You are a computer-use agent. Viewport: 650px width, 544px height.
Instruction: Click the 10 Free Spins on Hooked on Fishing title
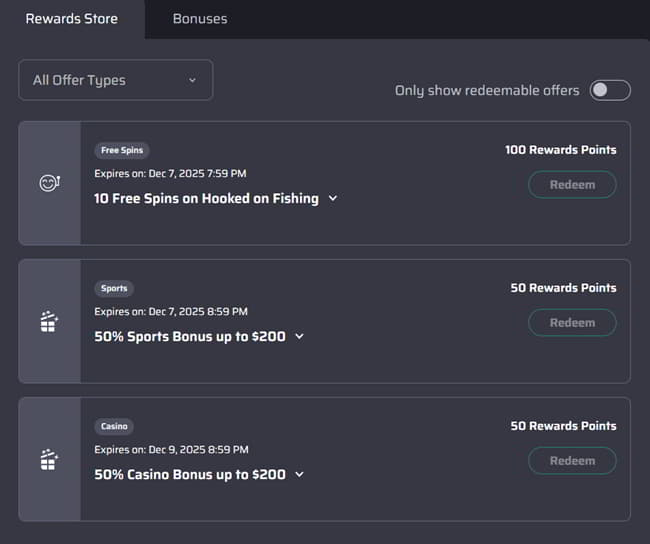click(206, 199)
